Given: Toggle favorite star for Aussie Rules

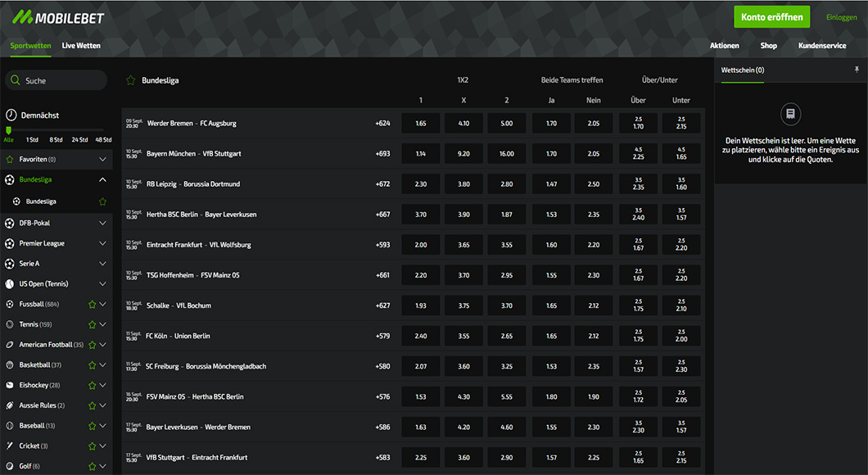Looking at the screenshot, I should (x=93, y=405).
